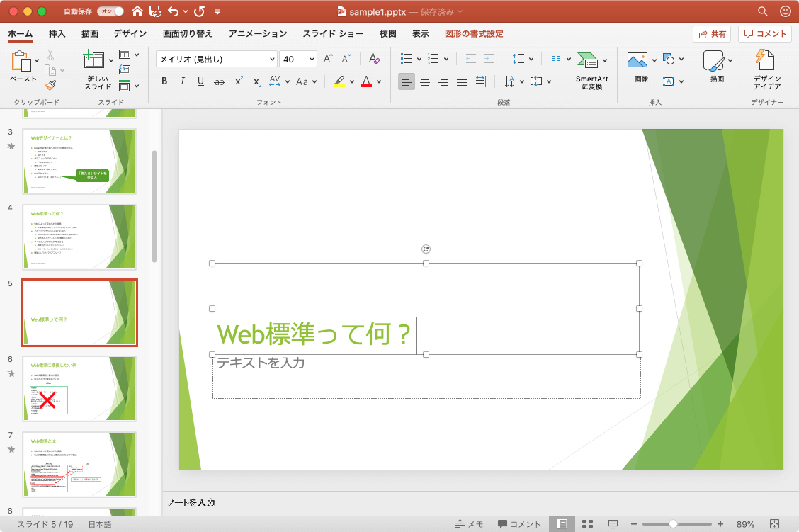Open the font name メイリオ combo box
The image size is (799, 532).
(x=217, y=59)
